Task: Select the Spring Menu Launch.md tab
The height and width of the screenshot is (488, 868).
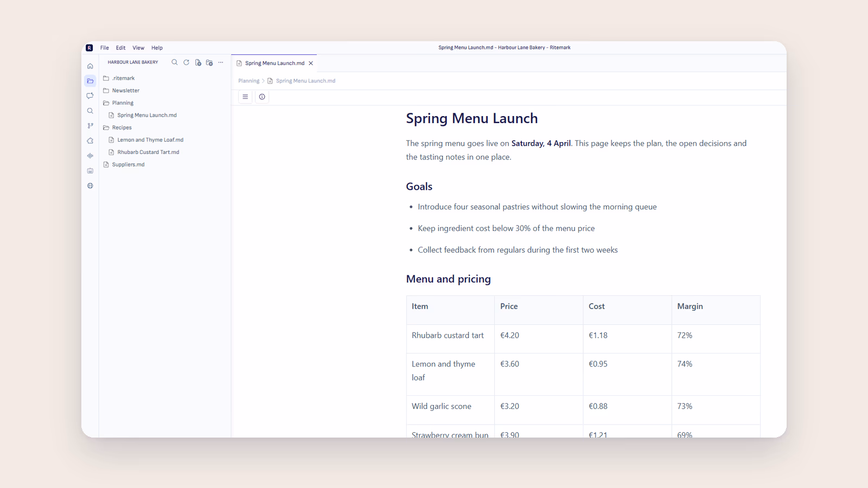Action: tap(274, 63)
